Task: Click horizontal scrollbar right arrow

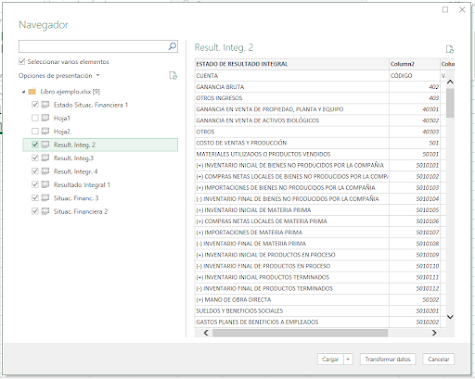Action: pyautogui.click(x=434, y=333)
